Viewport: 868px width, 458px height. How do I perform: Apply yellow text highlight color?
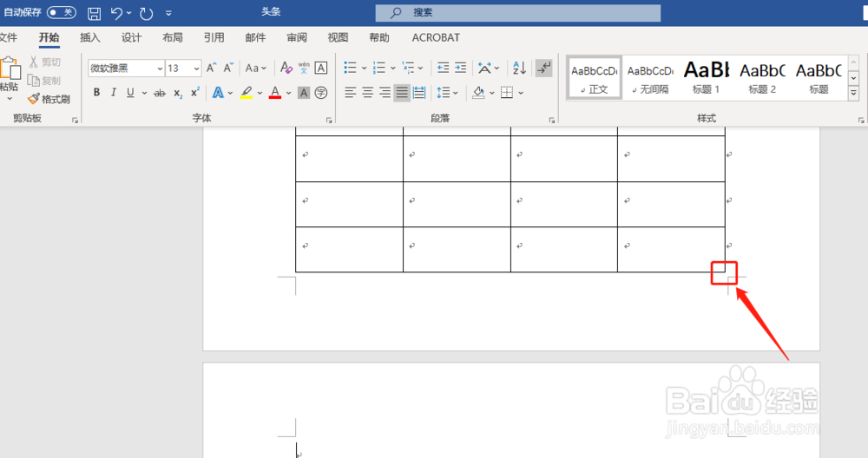click(247, 92)
